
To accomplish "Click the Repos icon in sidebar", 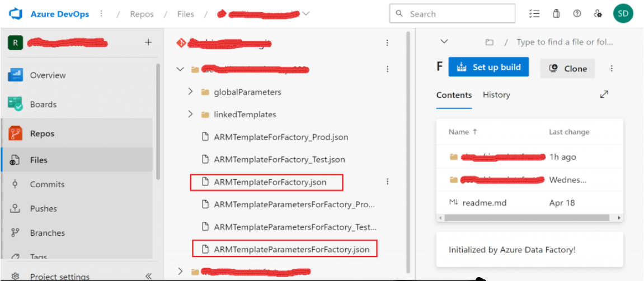I will pos(15,134).
